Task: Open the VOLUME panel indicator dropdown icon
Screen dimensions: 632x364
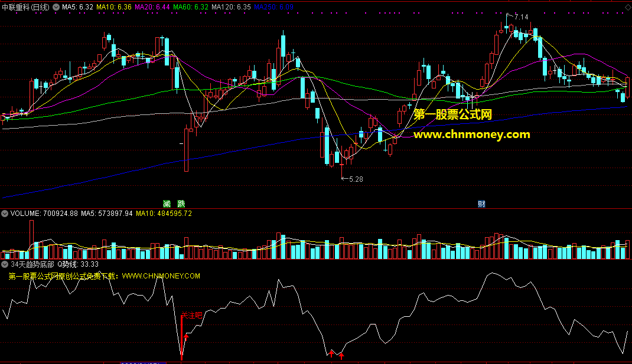Action: point(5,214)
